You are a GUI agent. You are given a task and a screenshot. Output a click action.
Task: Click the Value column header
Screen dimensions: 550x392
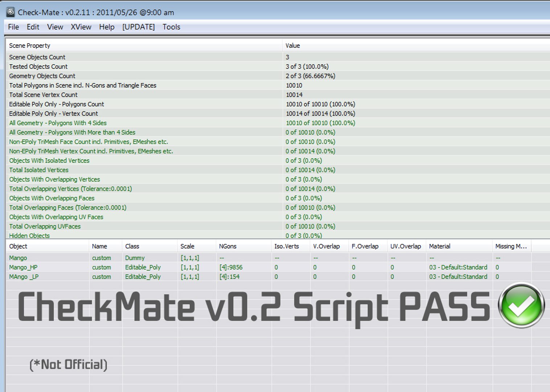point(416,45)
